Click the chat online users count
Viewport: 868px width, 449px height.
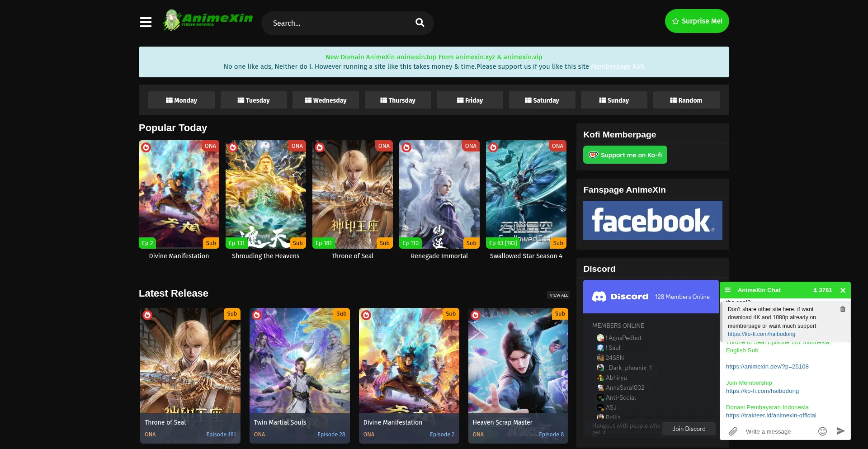pos(822,290)
